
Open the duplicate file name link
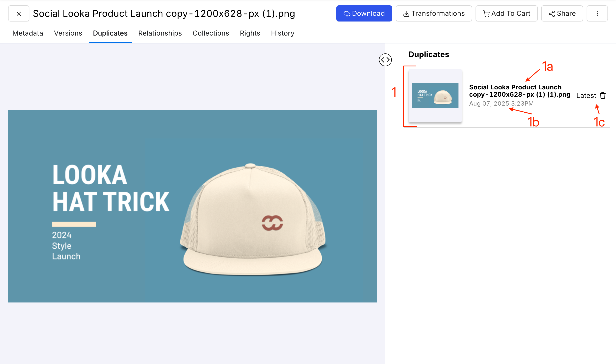(519, 91)
